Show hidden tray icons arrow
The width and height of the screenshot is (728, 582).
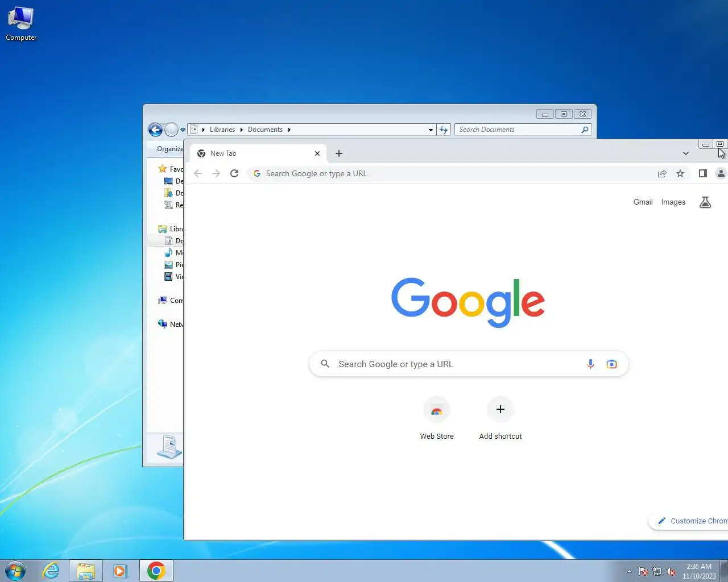629,571
